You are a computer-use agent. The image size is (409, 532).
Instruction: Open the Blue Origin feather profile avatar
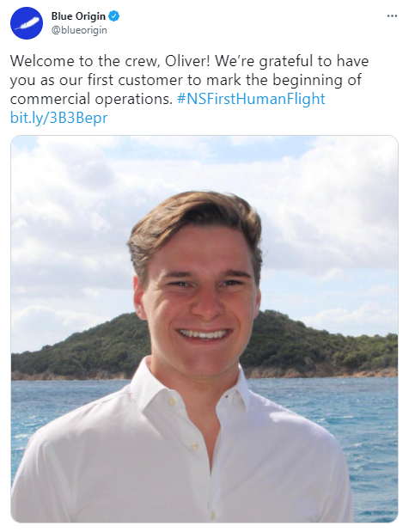[27, 23]
